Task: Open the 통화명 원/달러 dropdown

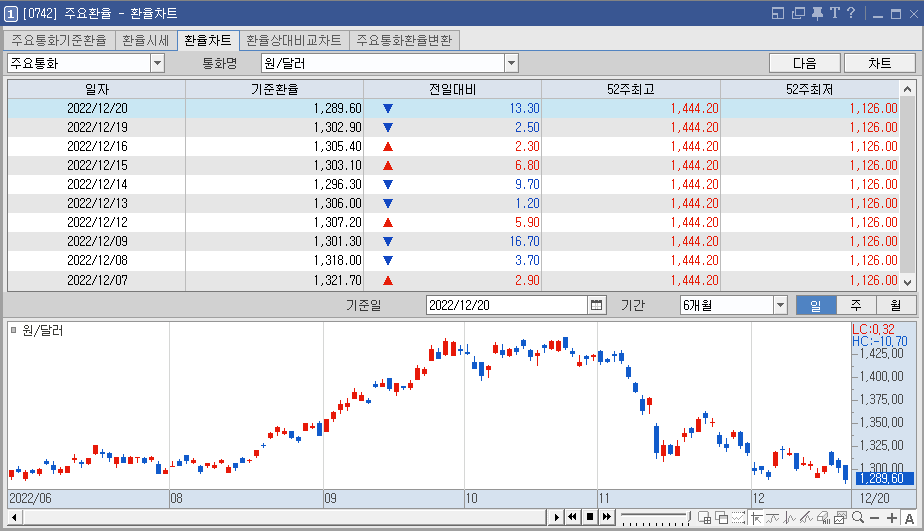Action: [x=511, y=63]
